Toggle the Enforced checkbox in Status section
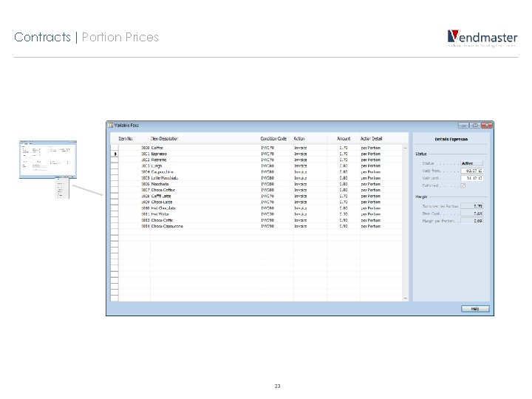The height and width of the screenshot is (399, 532). click(x=463, y=185)
